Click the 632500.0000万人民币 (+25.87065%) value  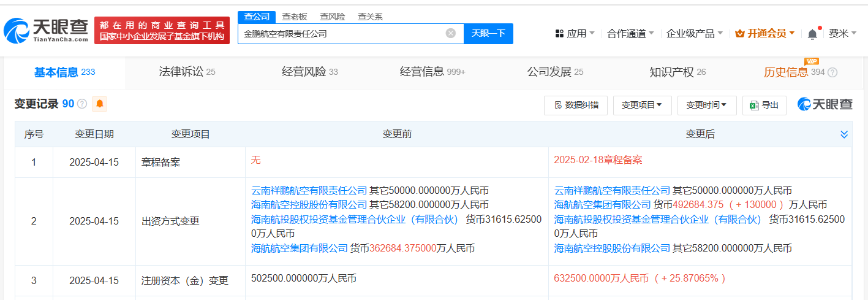click(640, 279)
